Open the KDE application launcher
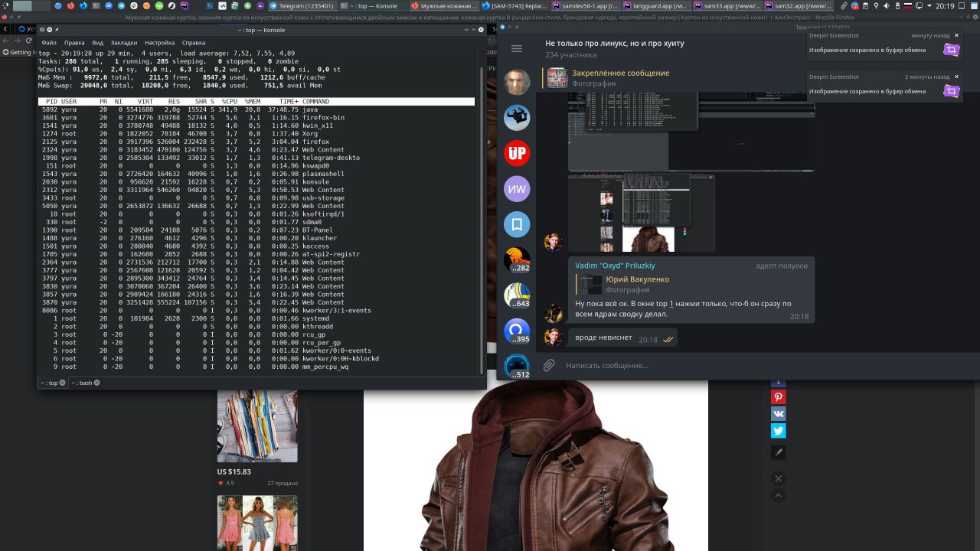The width and height of the screenshot is (980, 551). click(x=5, y=6)
